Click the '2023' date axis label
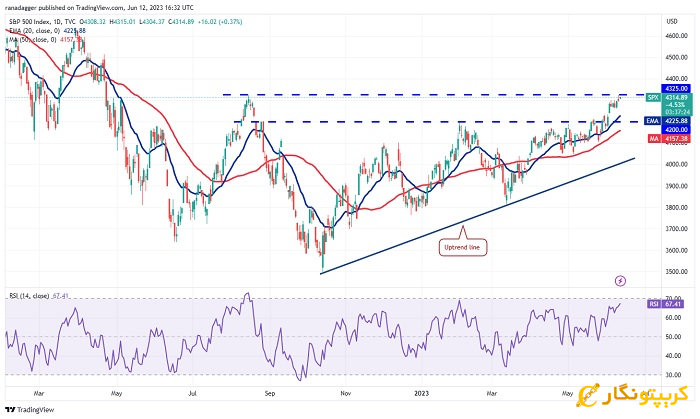700x419 pixels. pos(421,394)
